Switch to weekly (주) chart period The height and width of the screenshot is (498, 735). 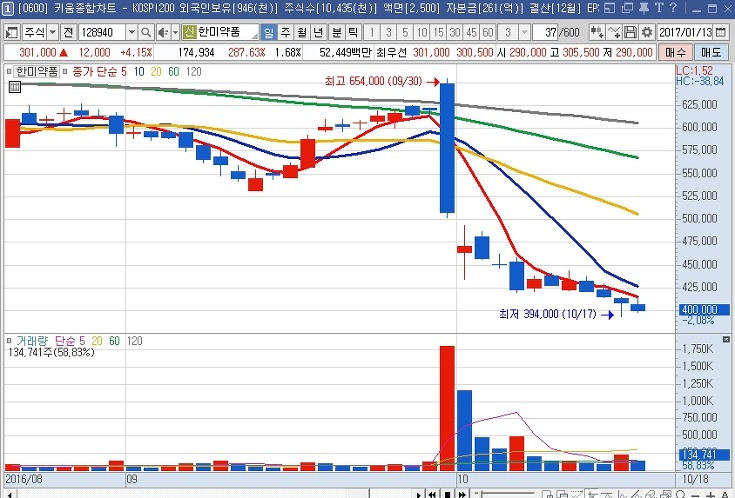(285, 32)
